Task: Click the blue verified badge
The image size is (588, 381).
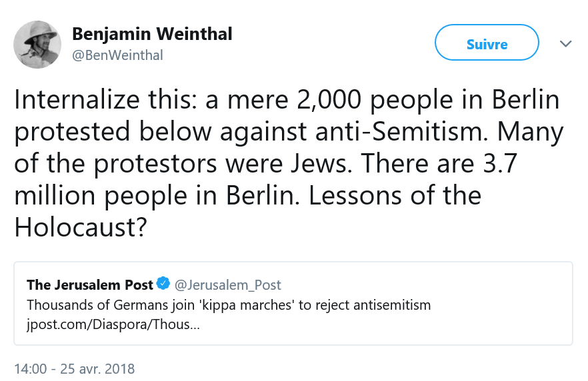Action: (x=163, y=284)
